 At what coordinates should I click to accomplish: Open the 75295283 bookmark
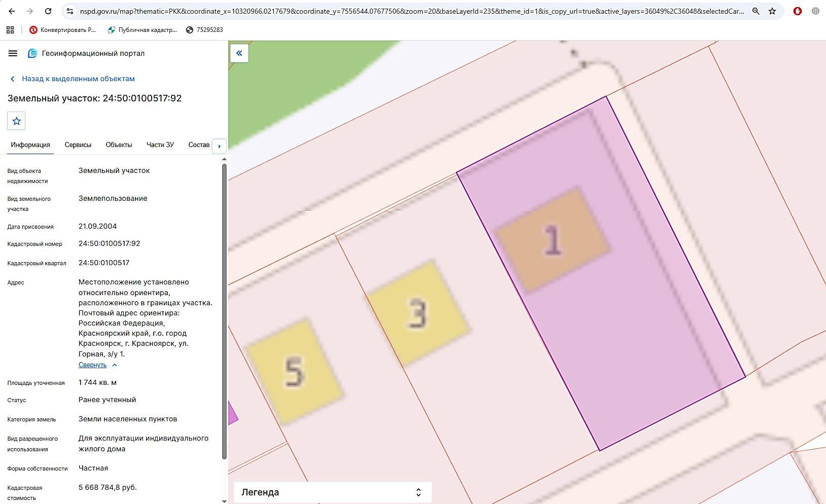[204, 30]
